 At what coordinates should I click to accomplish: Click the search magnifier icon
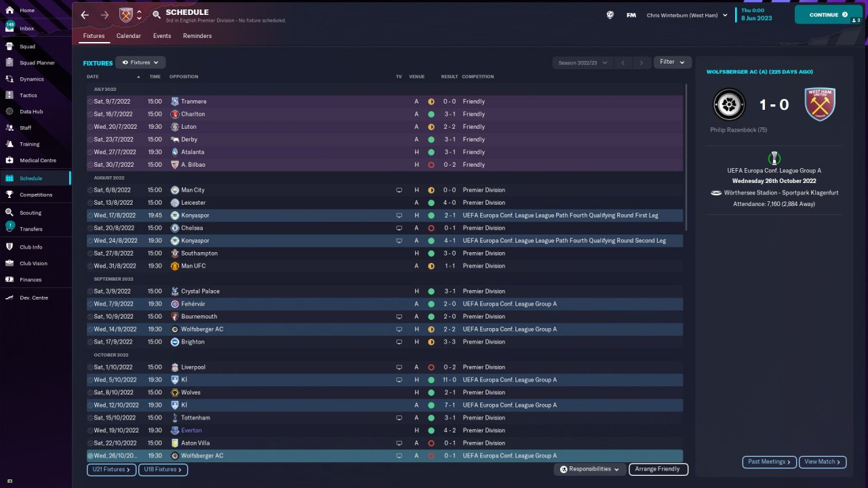point(157,14)
